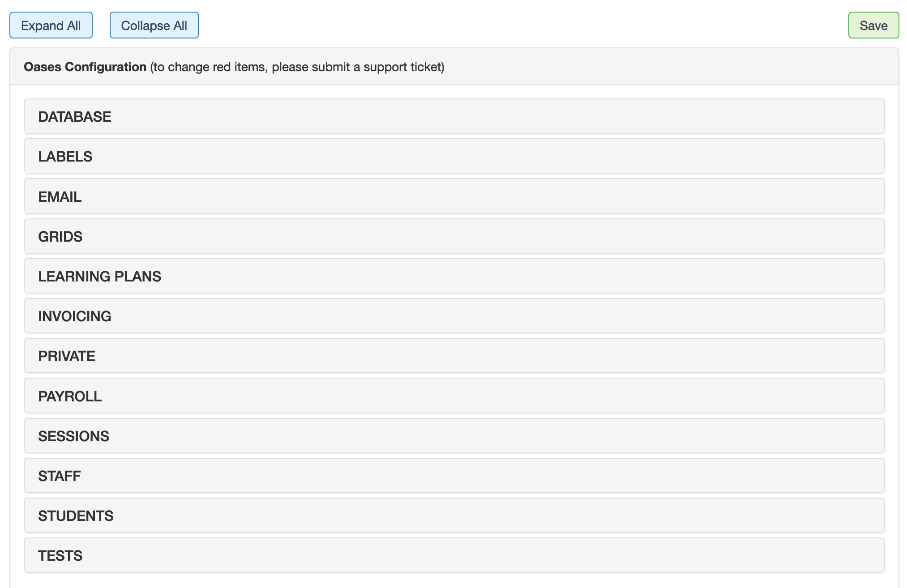Save the configuration with the Save button
This screenshot has width=907, height=588.
(x=873, y=26)
